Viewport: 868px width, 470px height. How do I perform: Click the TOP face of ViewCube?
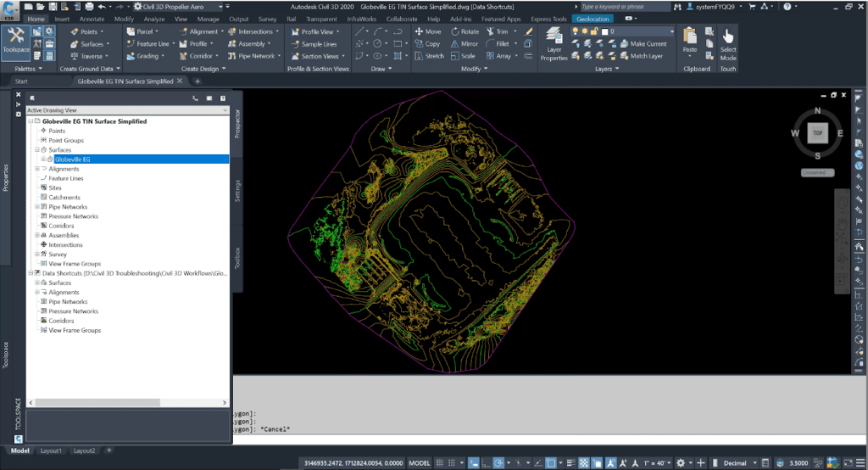(x=818, y=133)
